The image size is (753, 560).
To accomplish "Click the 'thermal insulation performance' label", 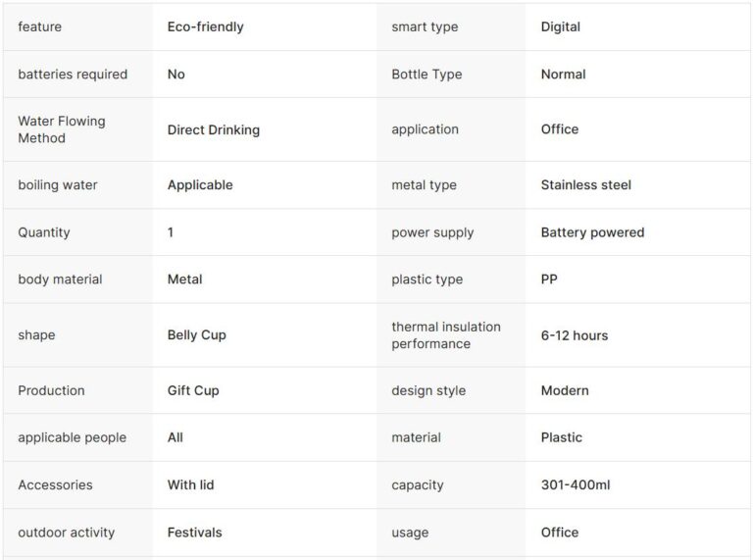I will [445, 335].
